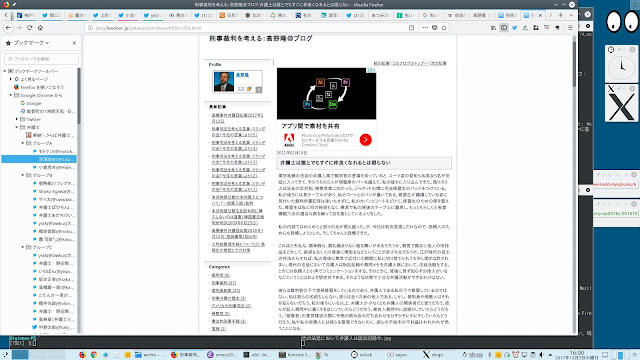Switch to xlogo task in taskbar
The height and width of the screenshot is (360, 640).
pos(433,355)
